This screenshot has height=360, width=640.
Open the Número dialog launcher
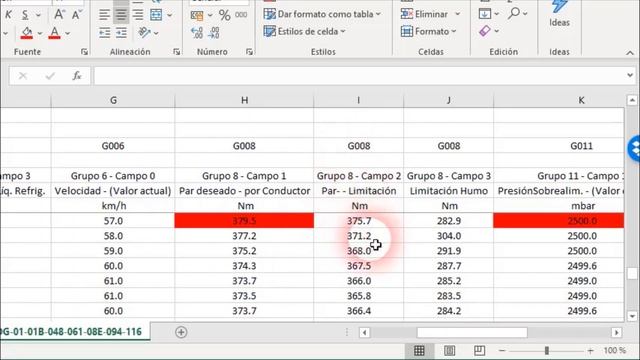249,52
